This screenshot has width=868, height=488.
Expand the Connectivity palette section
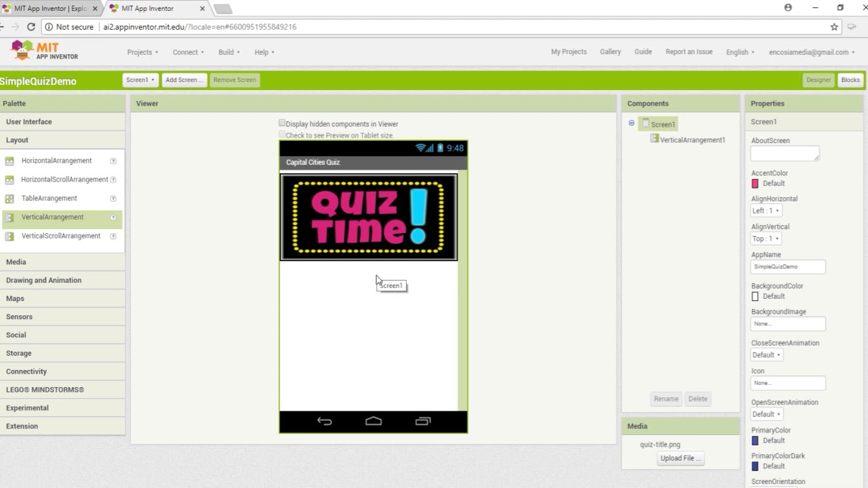tap(62, 372)
